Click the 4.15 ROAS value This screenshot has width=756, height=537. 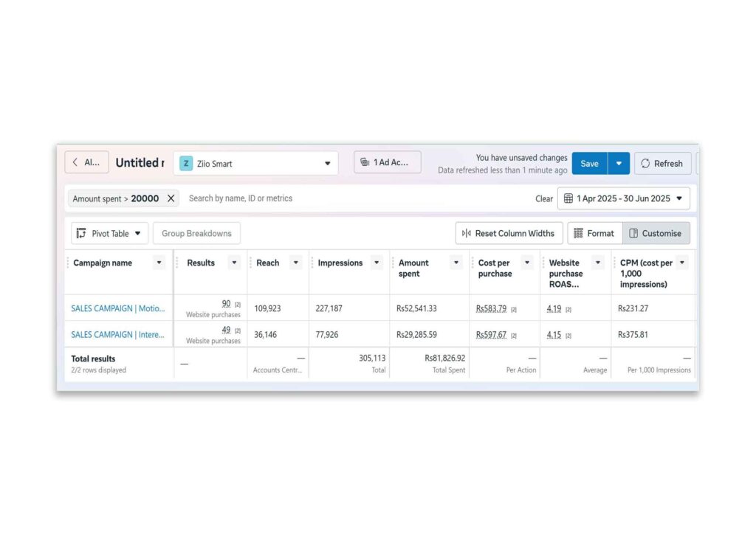point(554,334)
